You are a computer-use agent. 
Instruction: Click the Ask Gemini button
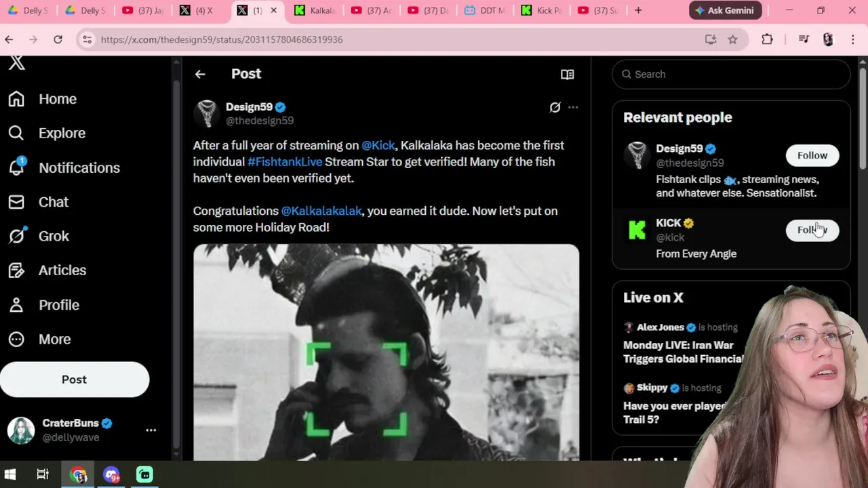pyautogui.click(x=726, y=10)
